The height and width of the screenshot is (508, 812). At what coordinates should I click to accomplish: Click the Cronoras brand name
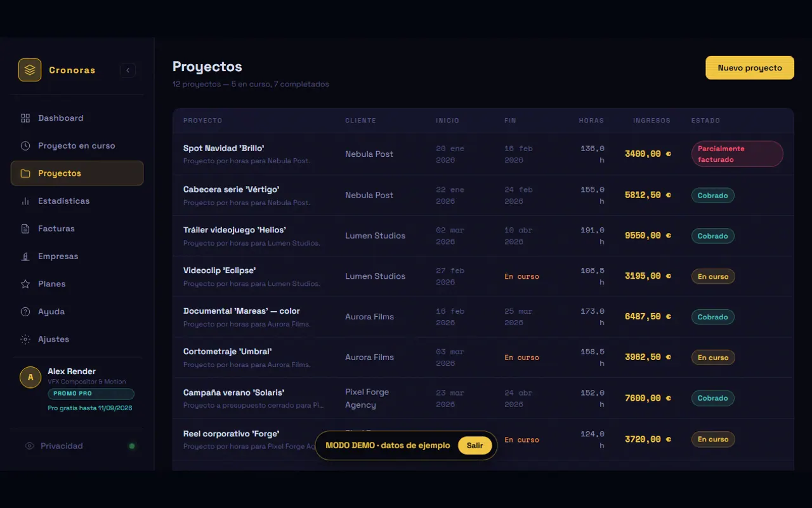coord(72,70)
